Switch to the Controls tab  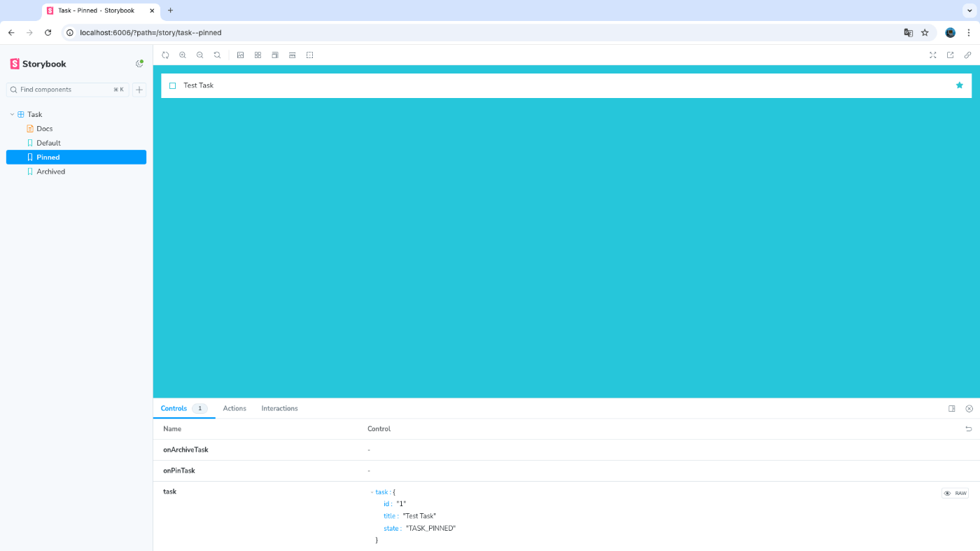tap(183, 408)
